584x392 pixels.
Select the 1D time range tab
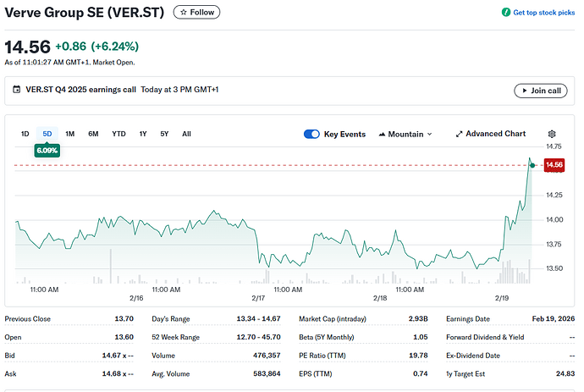[25, 134]
